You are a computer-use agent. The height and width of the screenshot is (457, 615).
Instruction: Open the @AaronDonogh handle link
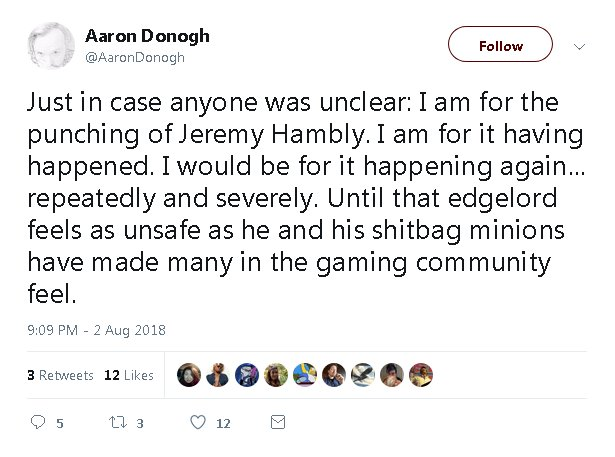(x=135, y=57)
